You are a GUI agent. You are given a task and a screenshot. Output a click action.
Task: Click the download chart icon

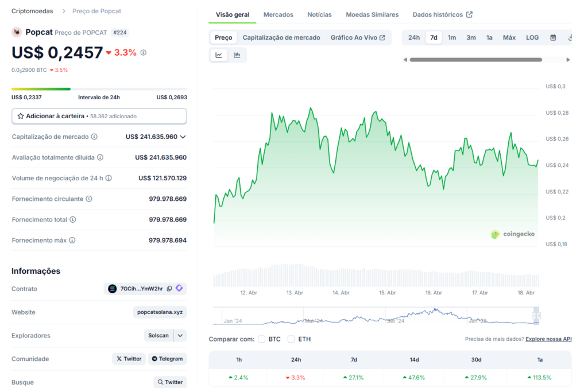pyautogui.click(x=569, y=37)
